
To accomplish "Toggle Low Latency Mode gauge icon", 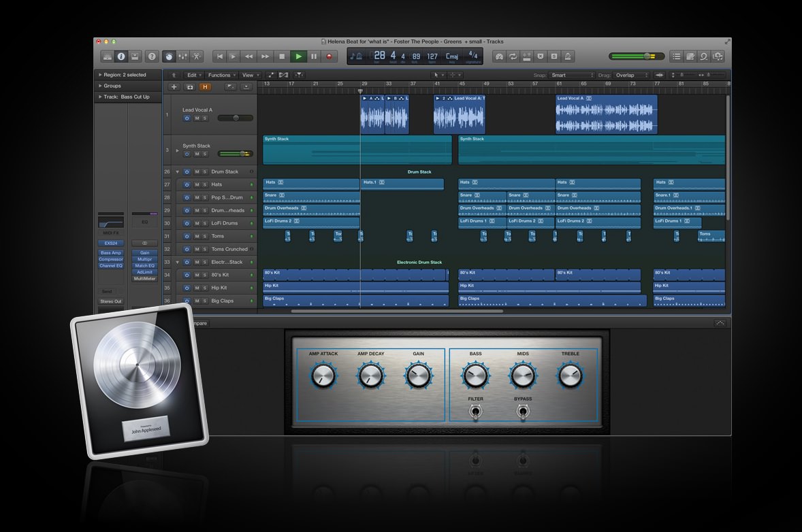I will pyautogui.click(x=499, y=56).
